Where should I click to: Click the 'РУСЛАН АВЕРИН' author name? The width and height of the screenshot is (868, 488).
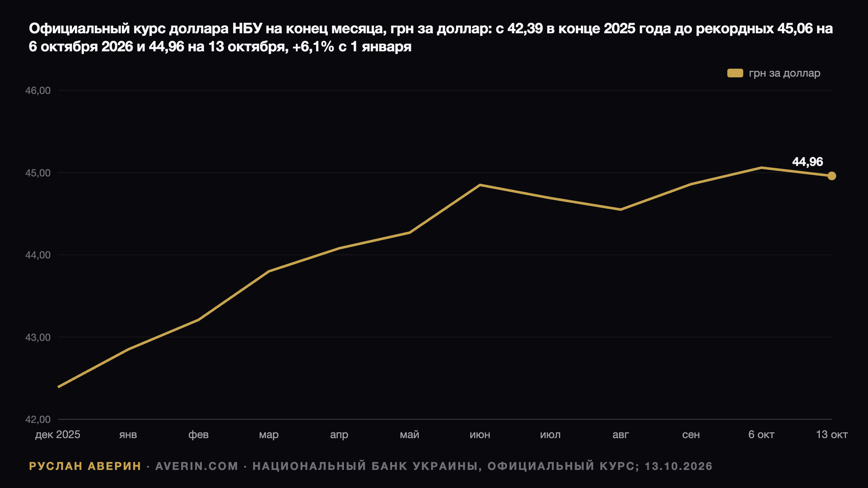[x=85, y=466]
